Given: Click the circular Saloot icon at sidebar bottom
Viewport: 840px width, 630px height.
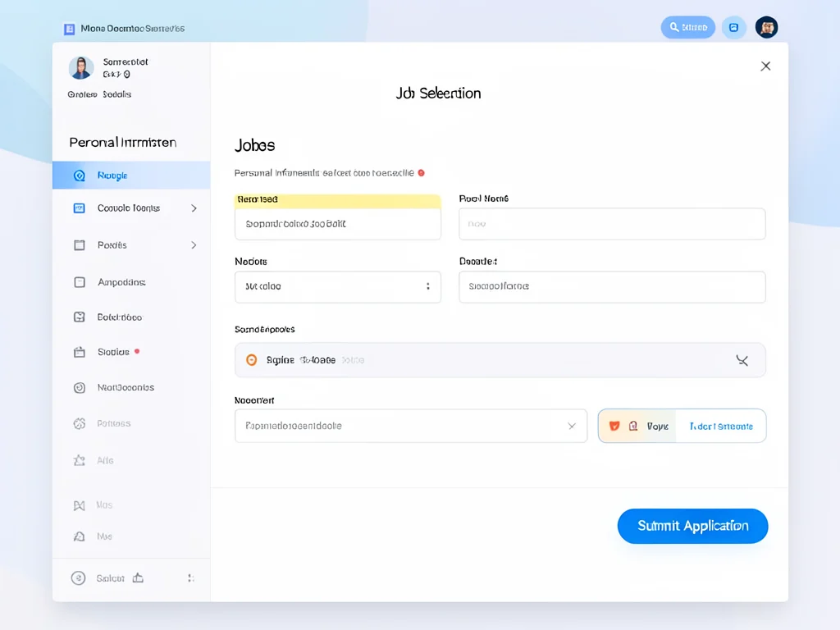Looking at the screenshot, I should tap(78, 578).
